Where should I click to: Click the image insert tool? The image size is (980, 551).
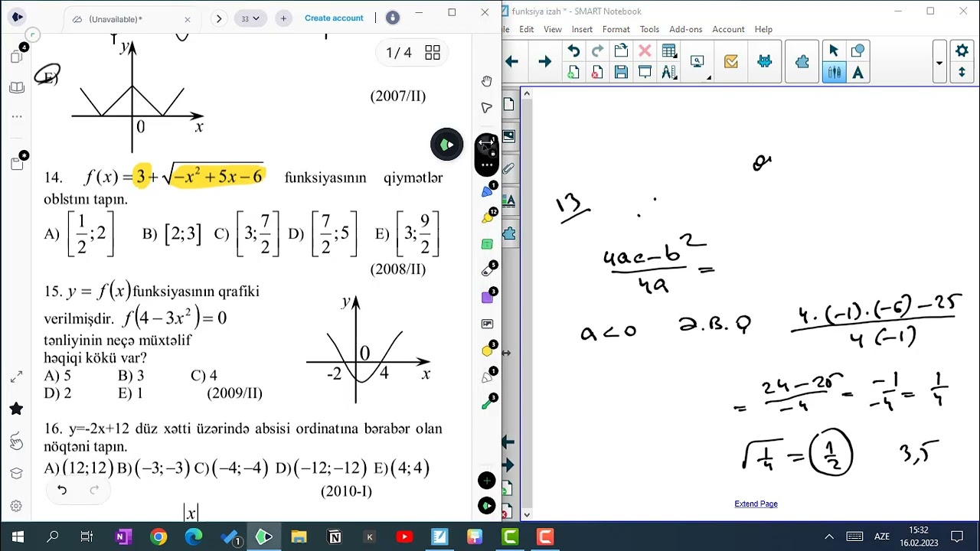click(487, 324)
